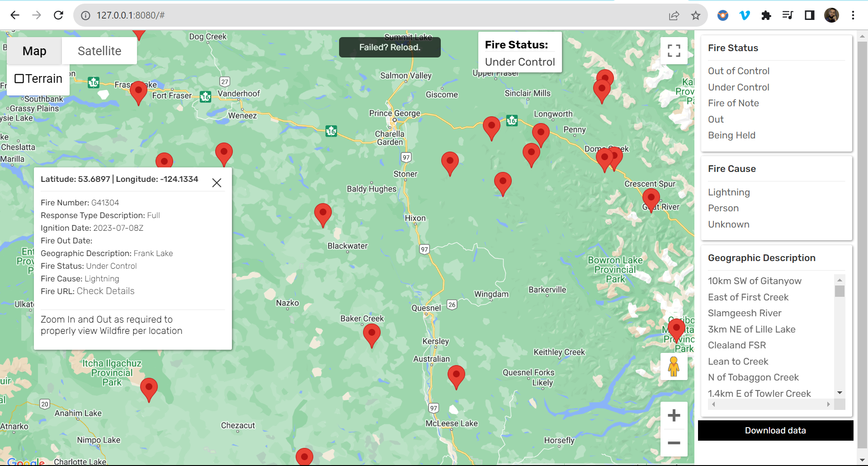
Task: Click the geographic list vertical scrollbar thumb
Action: [x=840, y=291]
